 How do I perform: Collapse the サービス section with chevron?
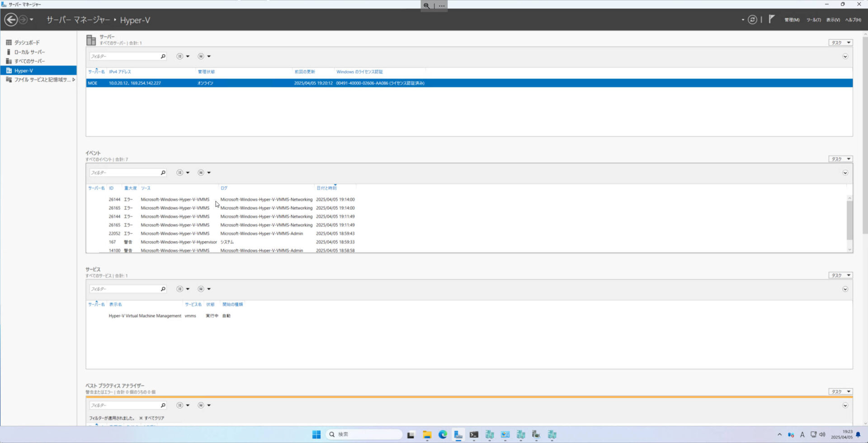[845, 289]
